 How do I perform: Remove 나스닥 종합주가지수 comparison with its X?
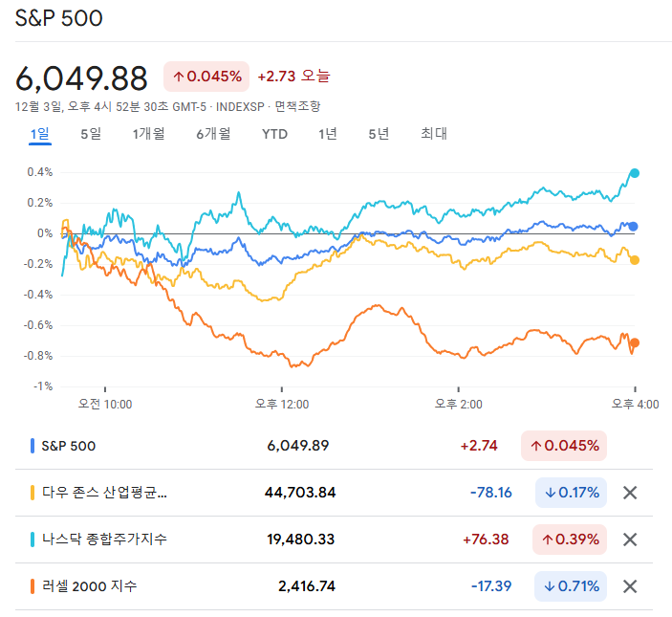[x=630, y=540]
